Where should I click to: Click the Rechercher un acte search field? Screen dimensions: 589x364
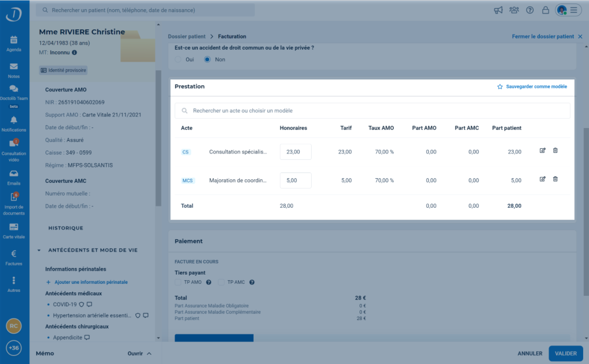pos(372,111)
